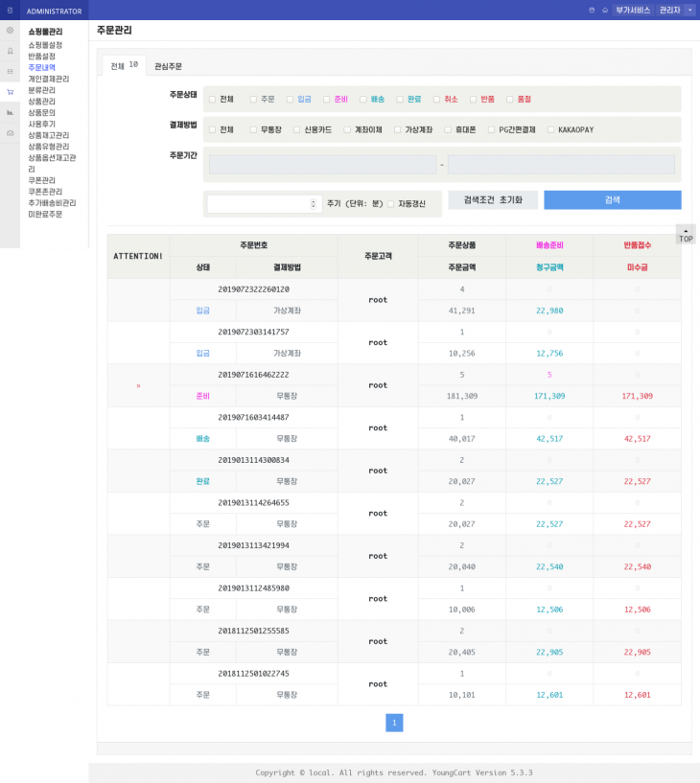Click the home icon in top bar
Image resolution: width=700 pixels, height=783 pixels.
click(605, 11)
